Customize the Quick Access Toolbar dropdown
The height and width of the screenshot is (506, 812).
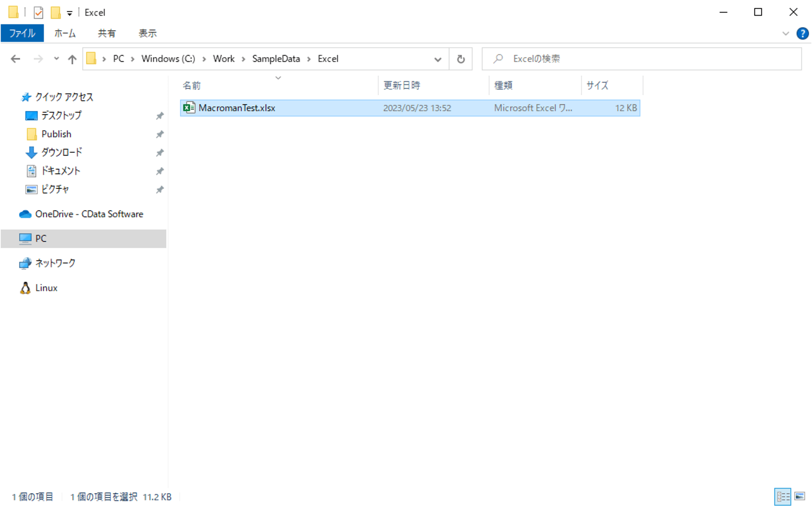[x=70, y=13]
